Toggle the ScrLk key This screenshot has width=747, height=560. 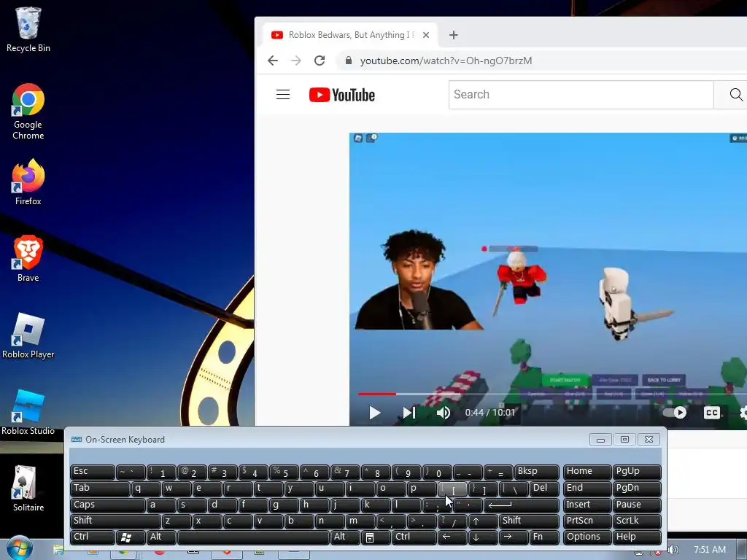[x=636, y=521]
